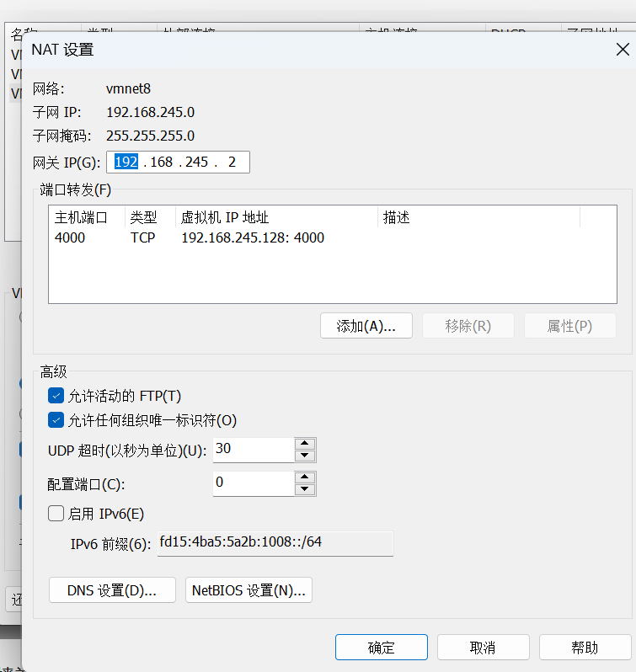Click the 245 octet in gateway IP field
The width and height of the screenshot is (636, 672).
(x=197, y=162)
